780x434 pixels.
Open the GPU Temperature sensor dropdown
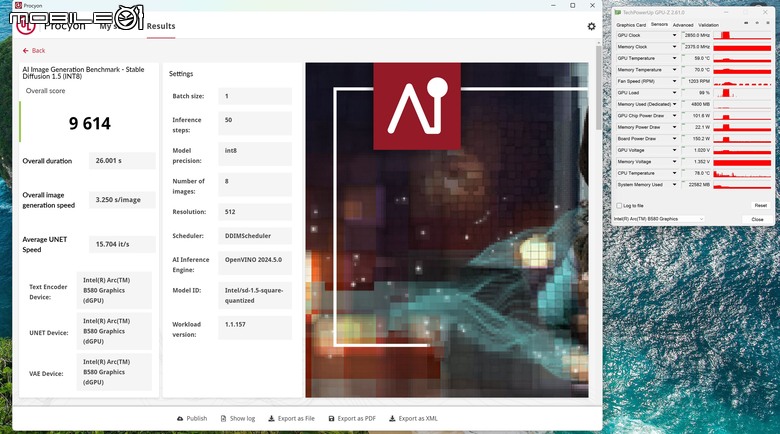click(x=675, y=58)
